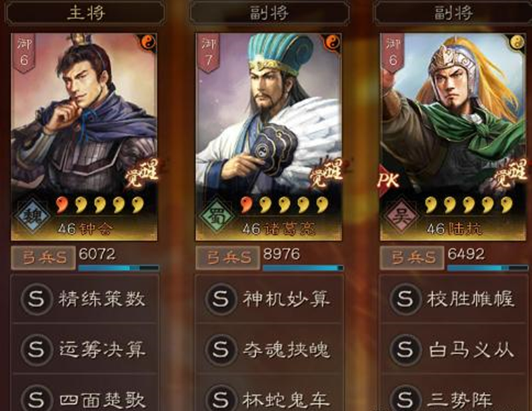
Task: Tap the 御 6 cost flag on 陆抗
Action: tap(393, 53)
